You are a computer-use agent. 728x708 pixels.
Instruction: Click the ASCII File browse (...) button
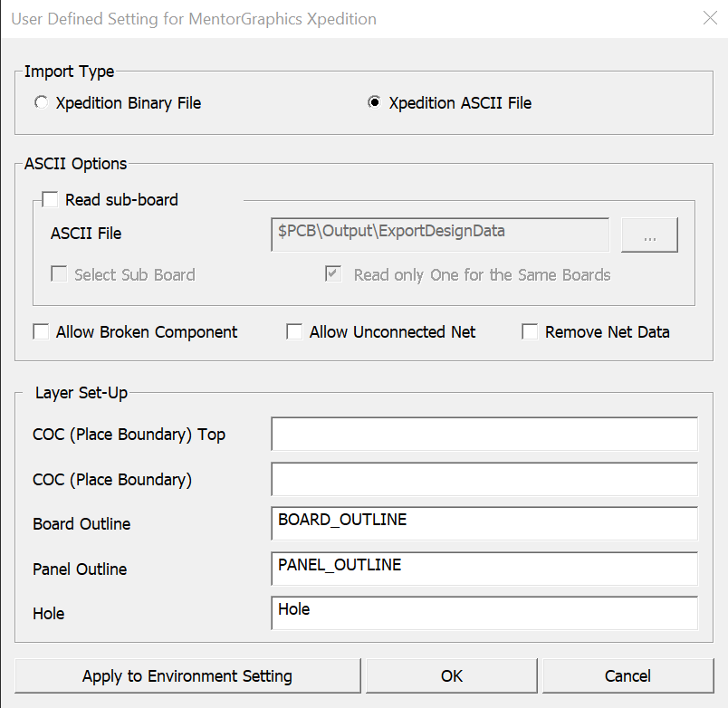click(649, 234)
